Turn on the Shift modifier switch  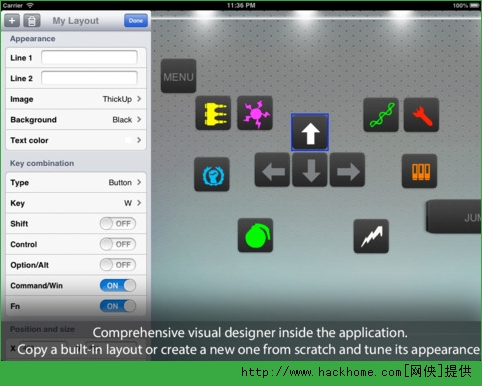pyautogui.click(x=118, y=224)
